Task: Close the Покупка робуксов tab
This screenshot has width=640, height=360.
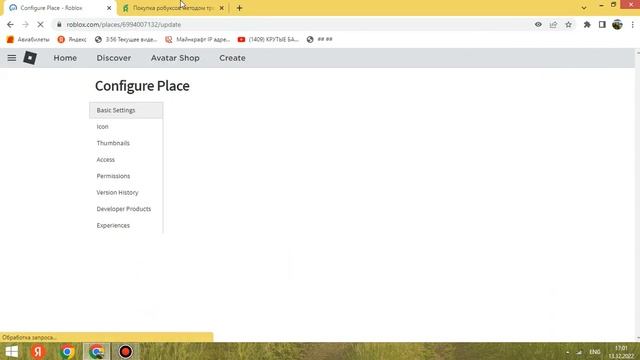Action: pos(222,8)
